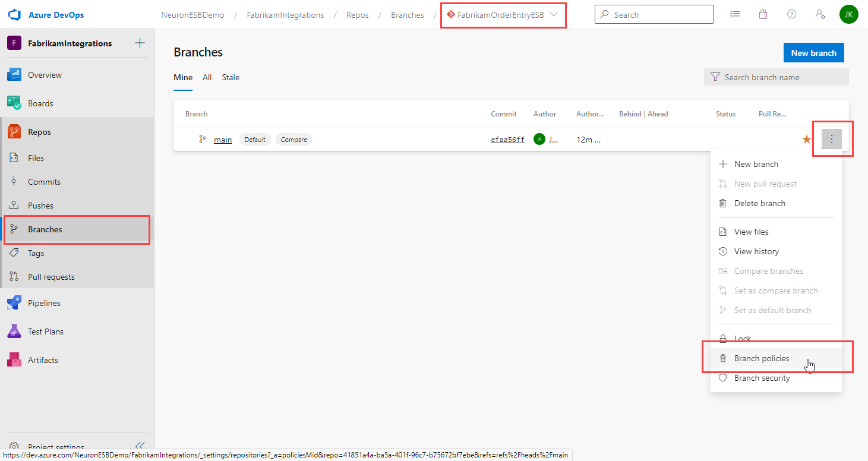The image size is (868, 461).
Task: Click the Commit column header
Action: pyautogui.click(x=504, y=114)
